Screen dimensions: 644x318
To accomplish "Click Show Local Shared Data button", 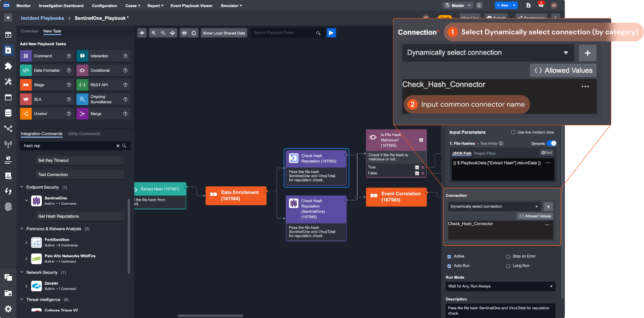I will 224,33.
